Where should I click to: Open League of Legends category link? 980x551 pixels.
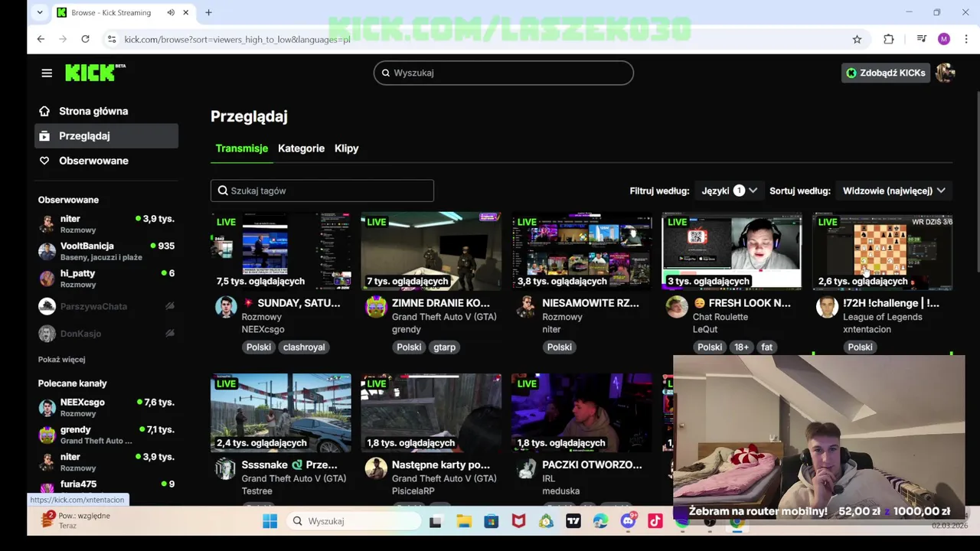[883, 317]
